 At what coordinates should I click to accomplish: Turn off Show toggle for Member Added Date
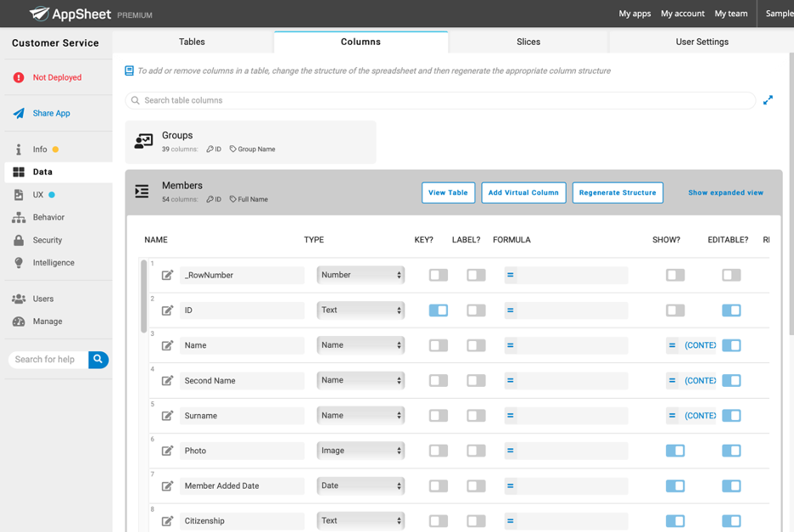675,486
